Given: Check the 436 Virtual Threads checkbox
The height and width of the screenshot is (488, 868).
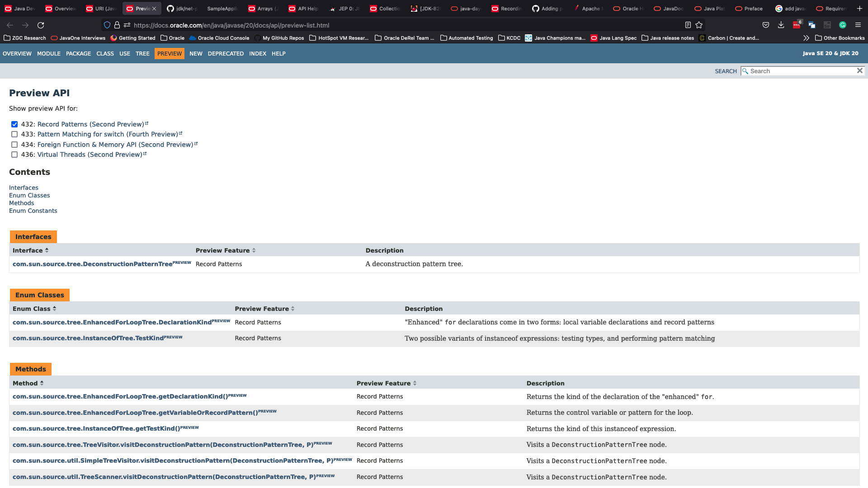Looking at the screenshot, I should pos(14,155).
